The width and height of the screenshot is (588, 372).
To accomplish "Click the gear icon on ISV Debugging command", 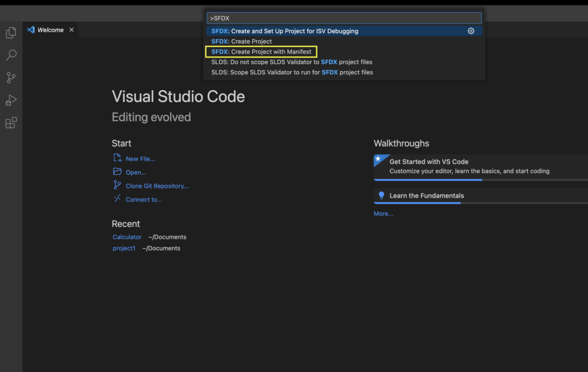I will click(471, 31).
